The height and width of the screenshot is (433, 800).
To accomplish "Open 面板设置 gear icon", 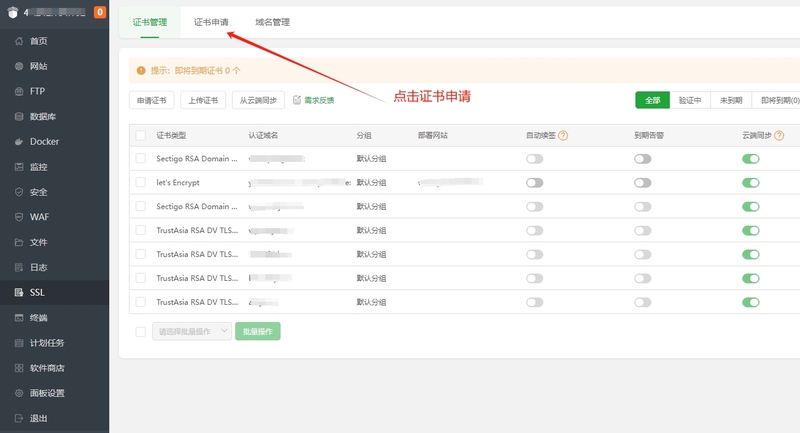I will click(19, 393).
